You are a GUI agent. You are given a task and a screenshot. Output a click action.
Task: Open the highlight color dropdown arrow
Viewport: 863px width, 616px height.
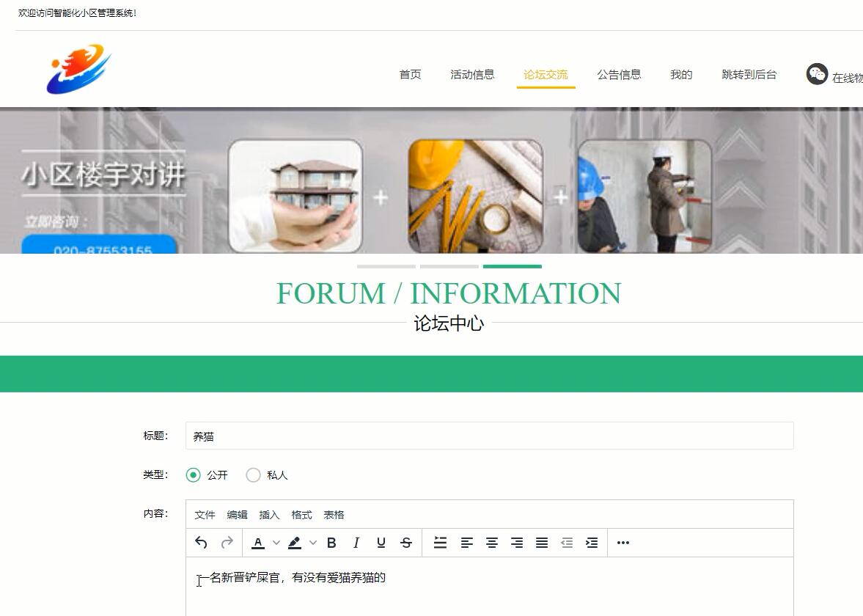click(x=313, y=543)
